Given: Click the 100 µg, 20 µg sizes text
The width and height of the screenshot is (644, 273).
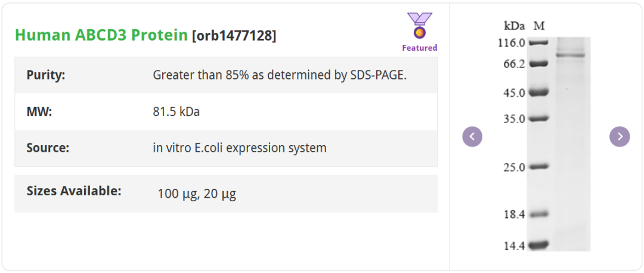Looking at the screenshot, I should [197, 194].
